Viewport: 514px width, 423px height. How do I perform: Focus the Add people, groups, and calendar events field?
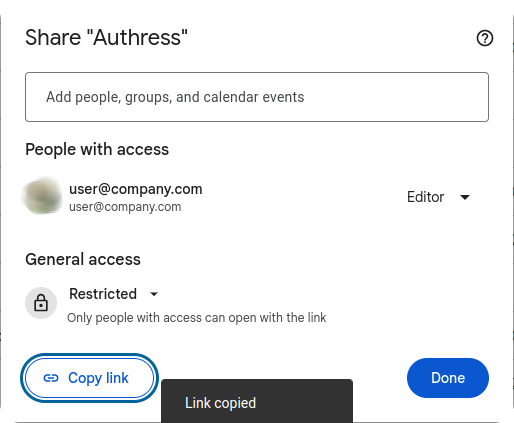tap(257, 97)
